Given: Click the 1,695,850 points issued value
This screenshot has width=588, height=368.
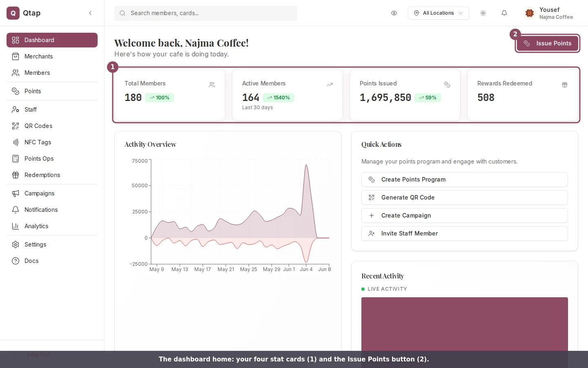Looking at the screenshot, I should click(x=385, y=98).
